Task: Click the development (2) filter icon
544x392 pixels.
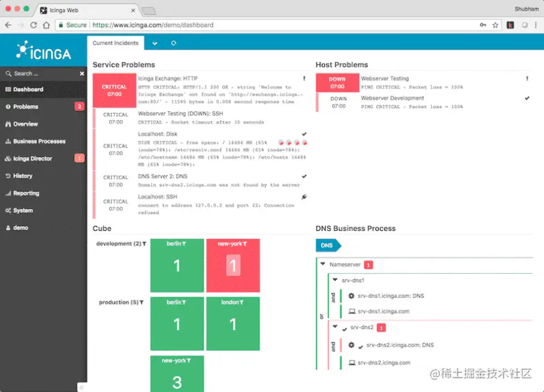Action: tap(144, 244)
